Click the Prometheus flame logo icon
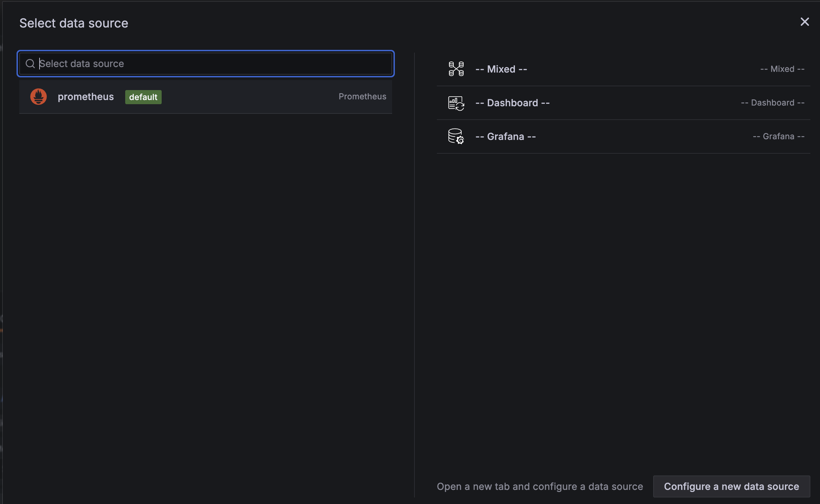The image size is (820, 504). point(39,97)
